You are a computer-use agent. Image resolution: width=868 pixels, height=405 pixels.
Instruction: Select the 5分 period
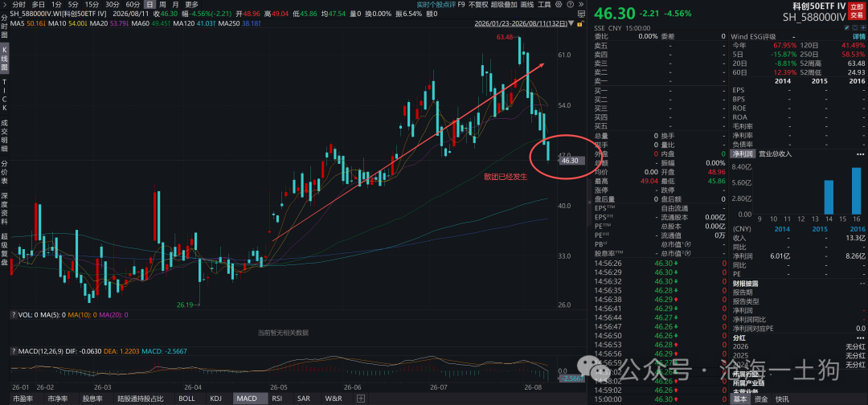(x=73, y=5)
